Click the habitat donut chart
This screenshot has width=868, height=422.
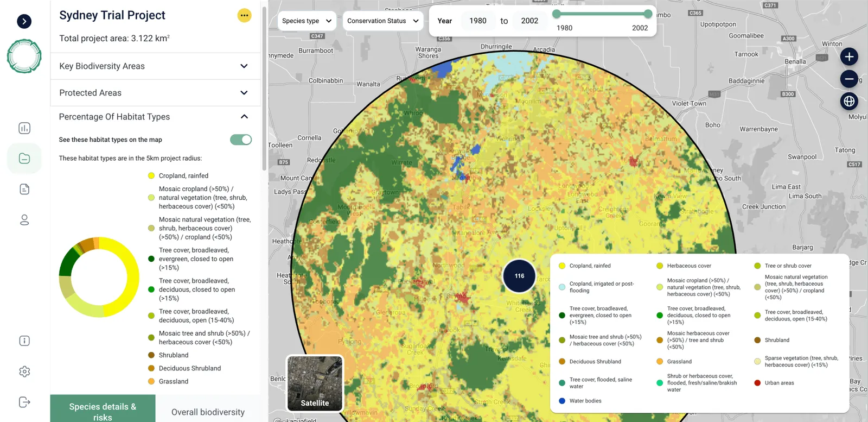click(99, 277)
